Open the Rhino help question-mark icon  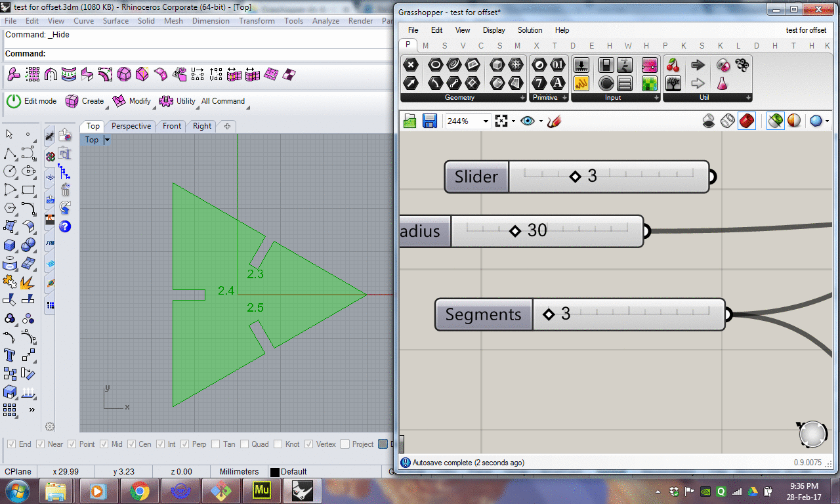point(65,226)
